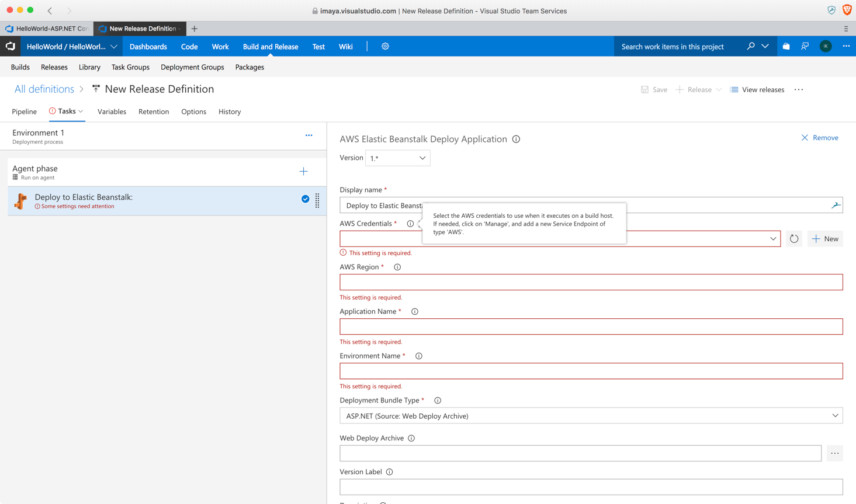Screen dimensions: 856x504
Task: Go to Deployment Groups section
Action: (x=192, y=67)
